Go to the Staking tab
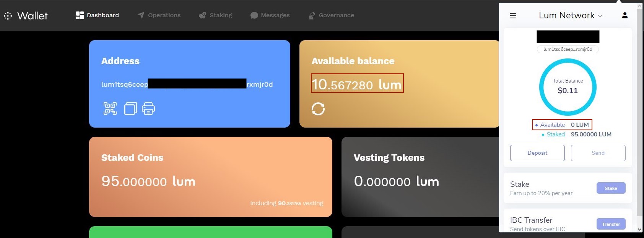The image size is (644, 238). [x=215, y=15]
